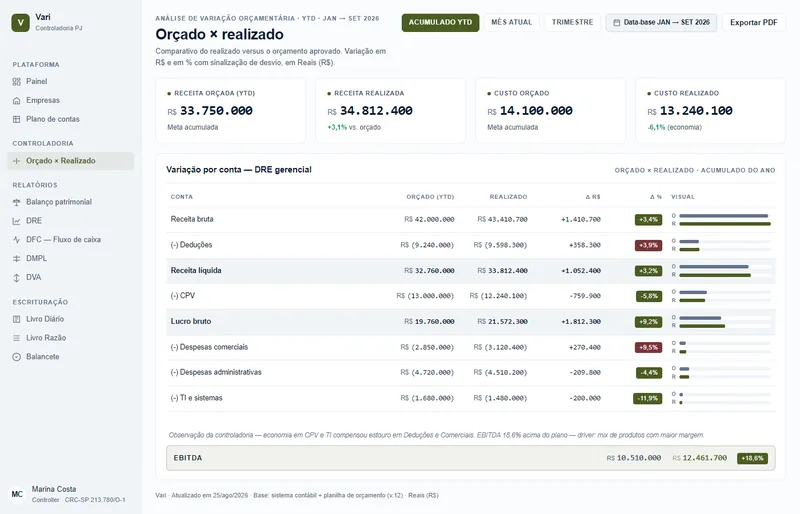Click the -5,8% badge for CPV
Viewport: 800px width, 514px height.
pyautogui.click(x=649, y=297)
